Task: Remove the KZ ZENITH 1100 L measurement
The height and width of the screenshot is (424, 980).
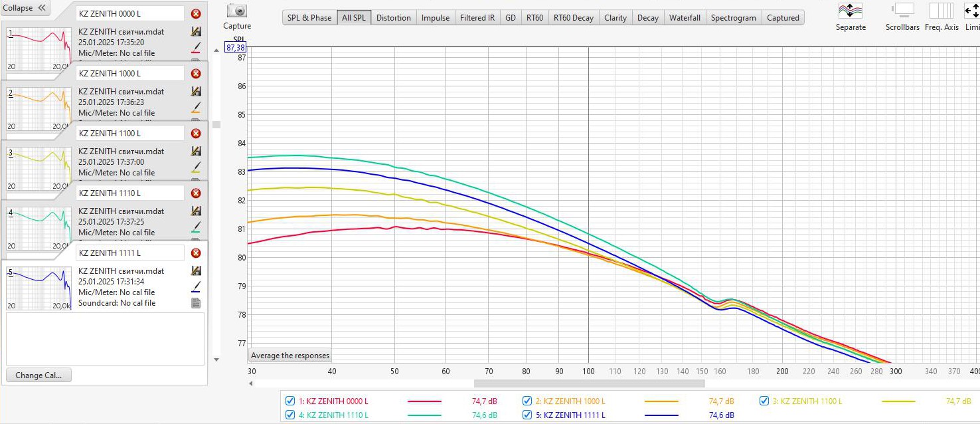Action: [x=196, y=134]
